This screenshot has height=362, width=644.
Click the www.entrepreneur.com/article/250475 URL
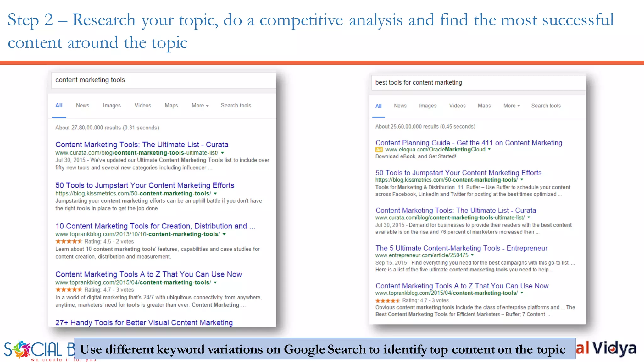point(422,255)
